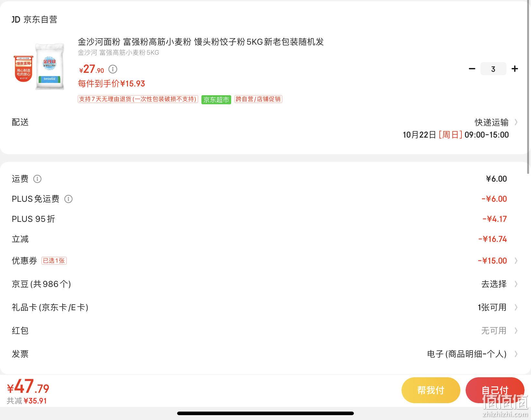This screenshot has width=531, height=420.
Task: Decrease item quantity with minus button
Action: click(472, 69)
